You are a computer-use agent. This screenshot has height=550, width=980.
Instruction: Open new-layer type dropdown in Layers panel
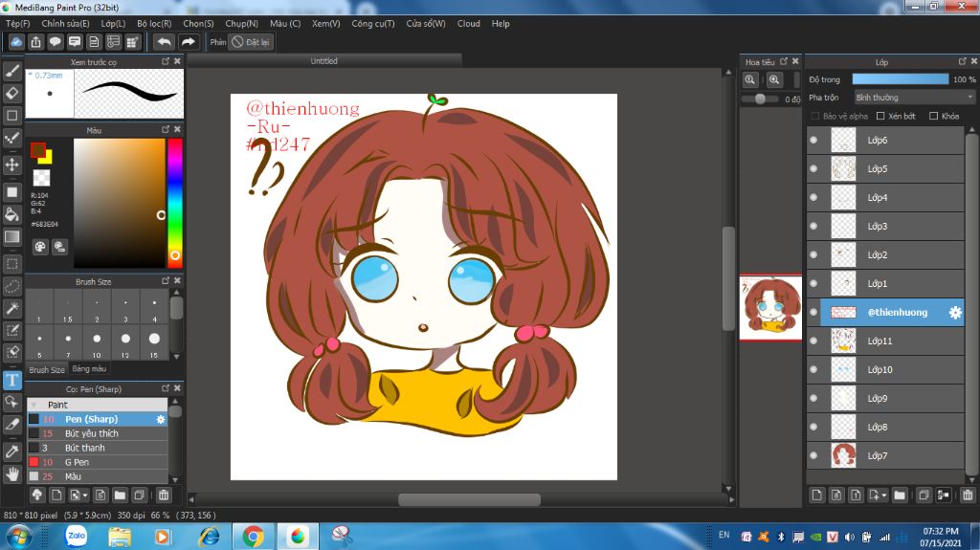point(884,495)
